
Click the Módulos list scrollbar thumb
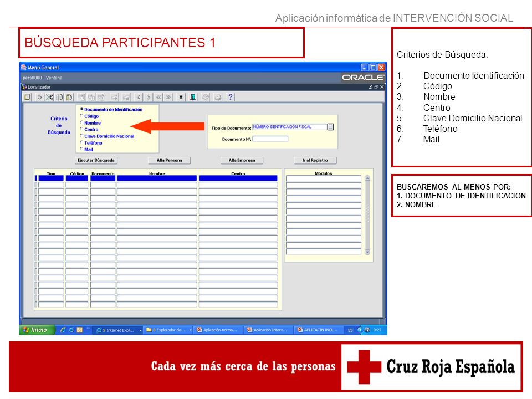367,213
